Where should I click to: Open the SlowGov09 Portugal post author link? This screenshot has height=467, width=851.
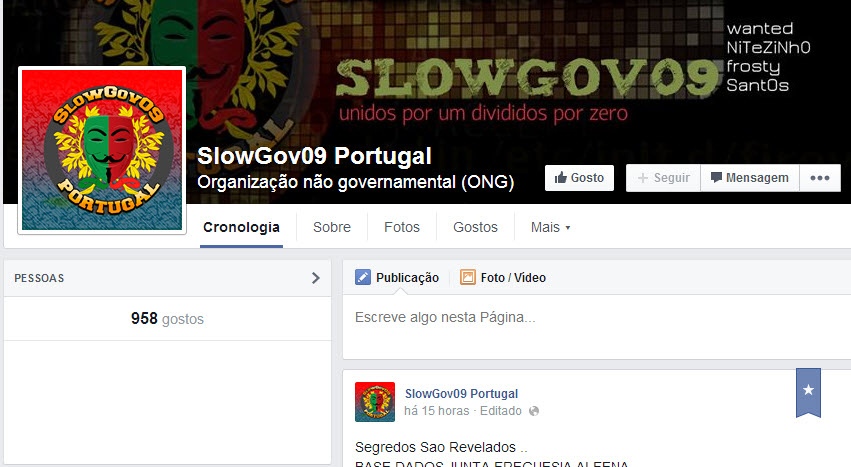(x=461, y=394)
